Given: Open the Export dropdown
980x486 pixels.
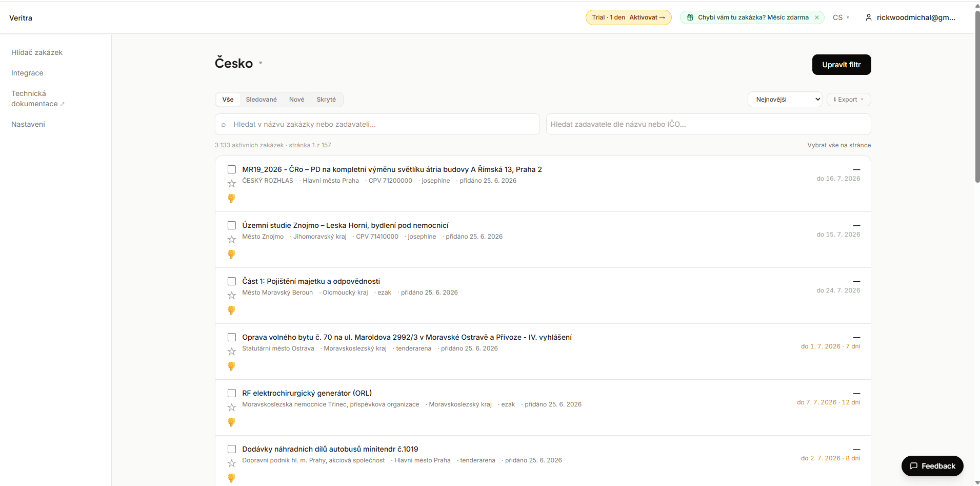Looking at the screenshot, I should pos(849,100).
